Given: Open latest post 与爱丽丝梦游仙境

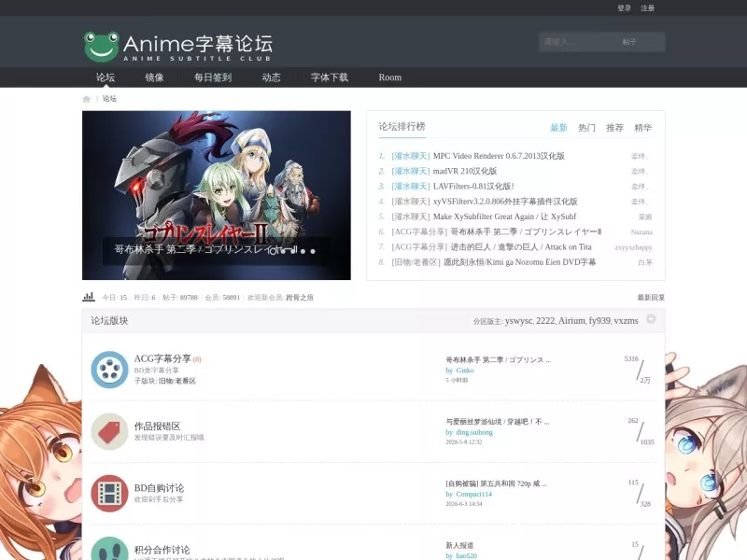Looking at the screenshot, I should point(498,422).
